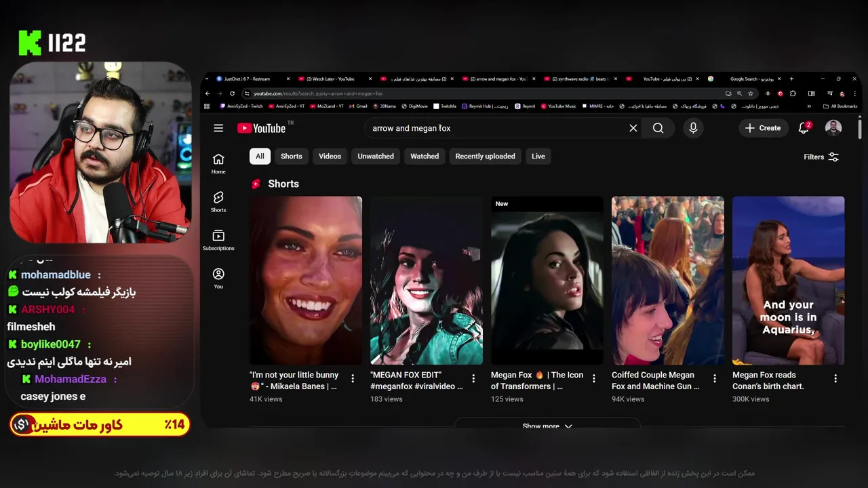This screenshot has width=868, height=488.
Task: Select the Videos filter chip
Action: [330, 156]
